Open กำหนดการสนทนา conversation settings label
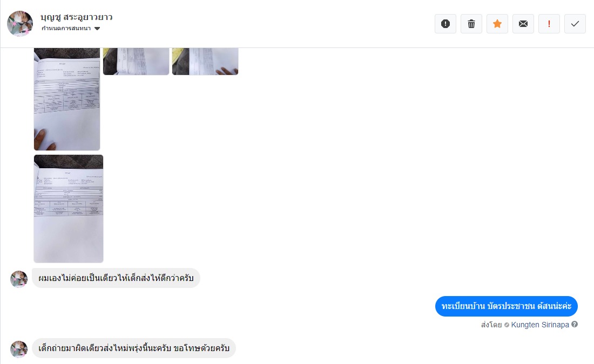 [x=66, y=29]
